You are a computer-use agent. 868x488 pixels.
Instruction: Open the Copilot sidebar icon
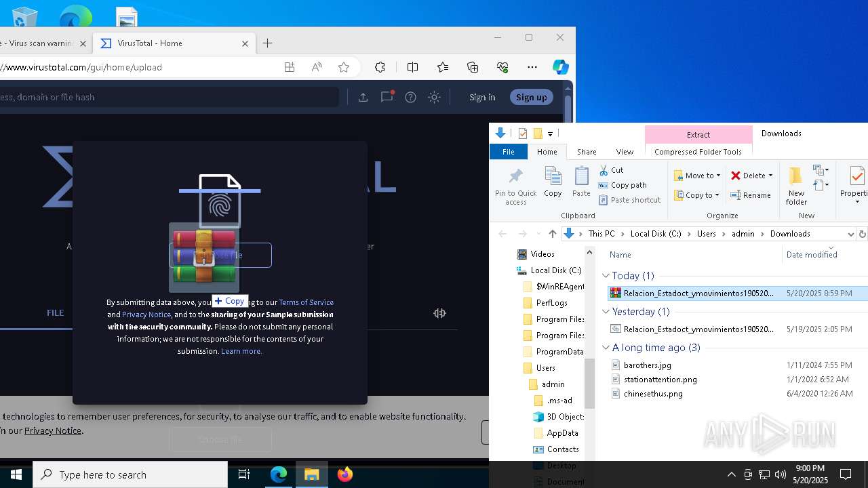pos(560,67)
